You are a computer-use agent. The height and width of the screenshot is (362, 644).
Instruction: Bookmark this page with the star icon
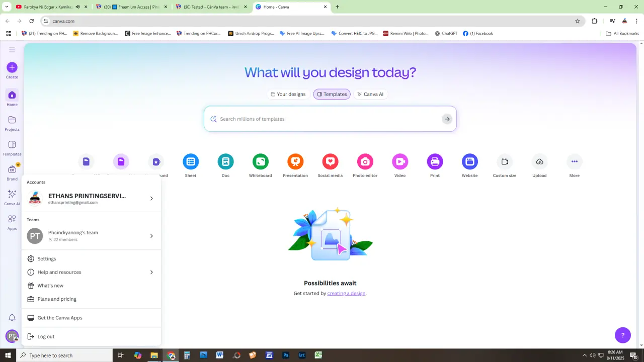[578, 21]
